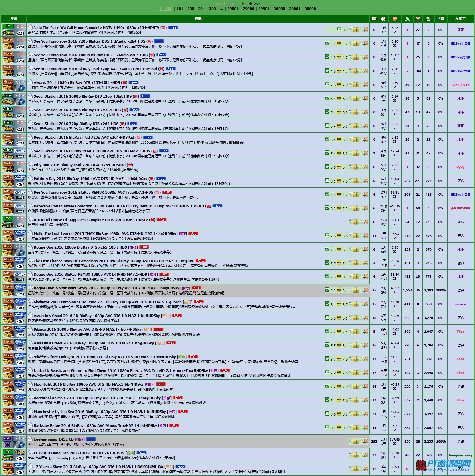Click seeders count 1,552 in Rogue One row
This screenshot has height=476, width=475.
tap(407, 290)
